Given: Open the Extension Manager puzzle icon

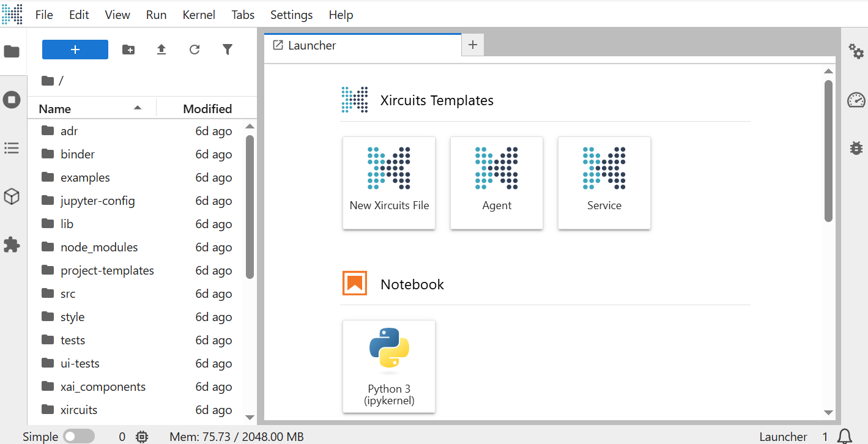Looking at the screenshot, I should pyautogui.click(x=12, y=245).
